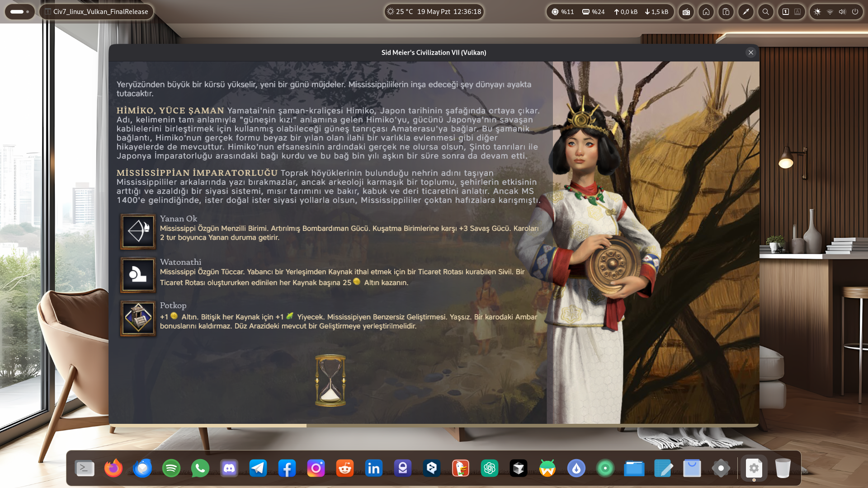
Task: Open the software store bag icon in dock
Action: click(x=692, y=469)
